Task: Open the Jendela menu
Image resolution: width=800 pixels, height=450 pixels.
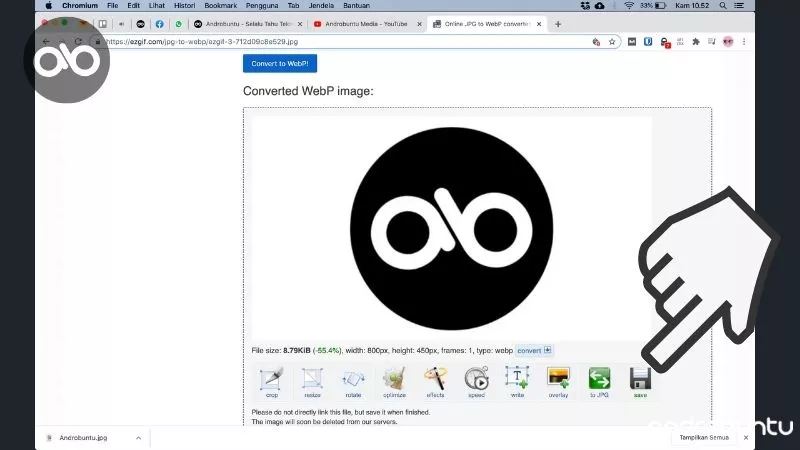Action: [321, 6]
